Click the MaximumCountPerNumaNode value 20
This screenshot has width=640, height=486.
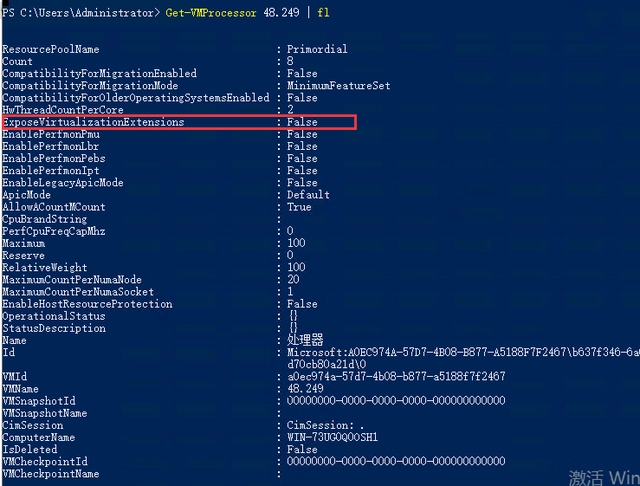click(293, 280)
